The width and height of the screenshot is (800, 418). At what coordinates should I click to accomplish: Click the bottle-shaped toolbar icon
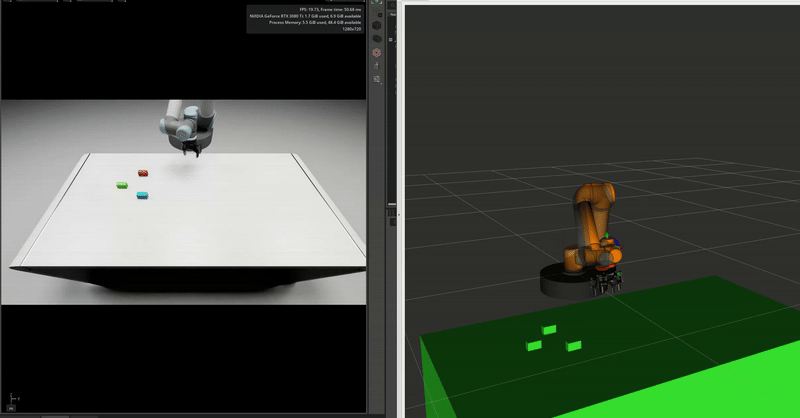[377, 66]
